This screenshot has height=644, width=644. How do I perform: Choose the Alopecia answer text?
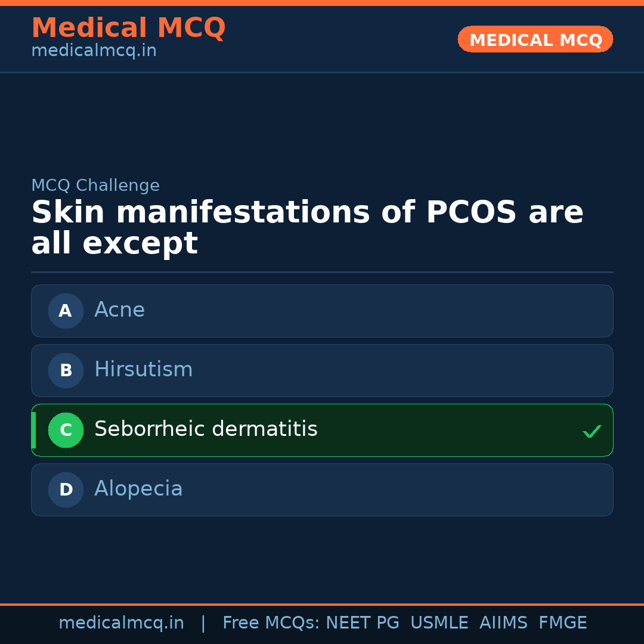click(138, 489)
